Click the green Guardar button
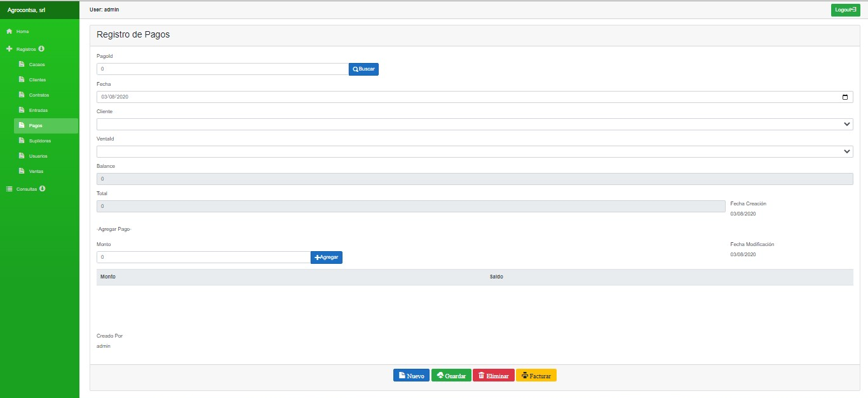The image size is (868, 398). [451, 376]
